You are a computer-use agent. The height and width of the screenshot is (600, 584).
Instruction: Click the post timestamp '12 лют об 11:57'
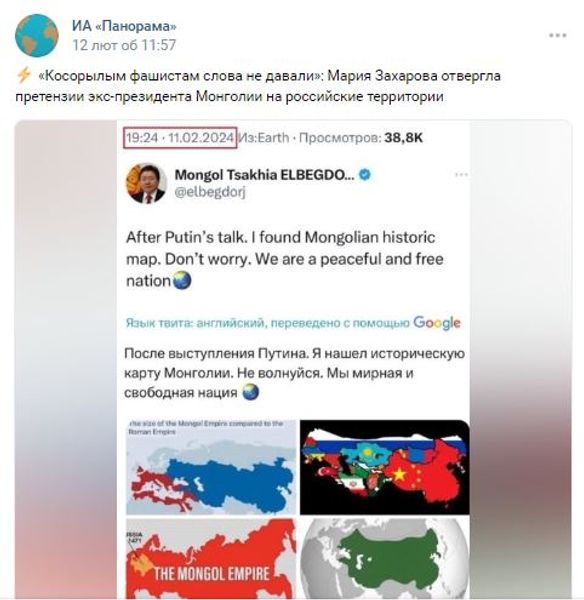124,45
